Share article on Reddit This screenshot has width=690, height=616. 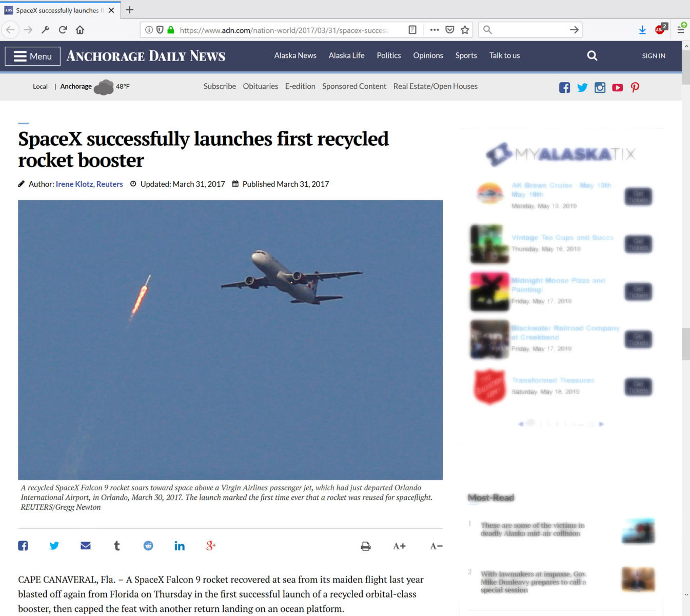pos(148,546)
